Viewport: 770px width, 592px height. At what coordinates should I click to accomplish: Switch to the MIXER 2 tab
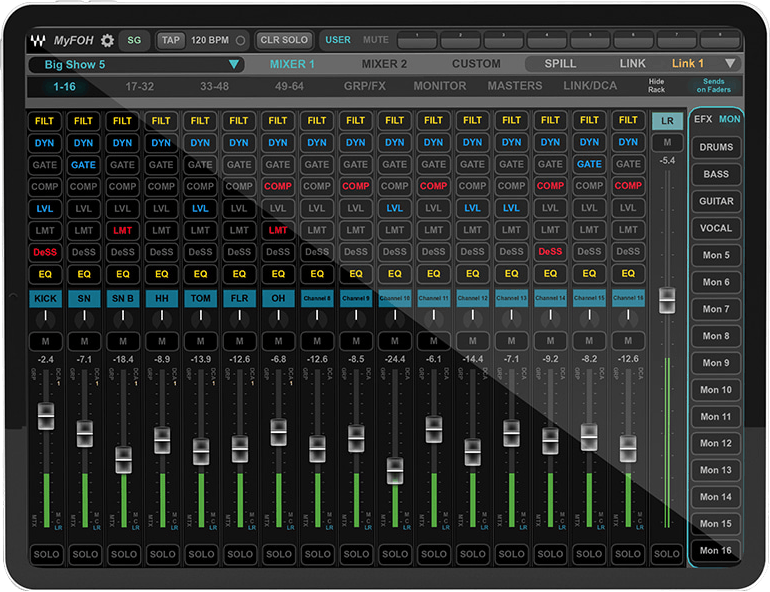pos(384,64)
